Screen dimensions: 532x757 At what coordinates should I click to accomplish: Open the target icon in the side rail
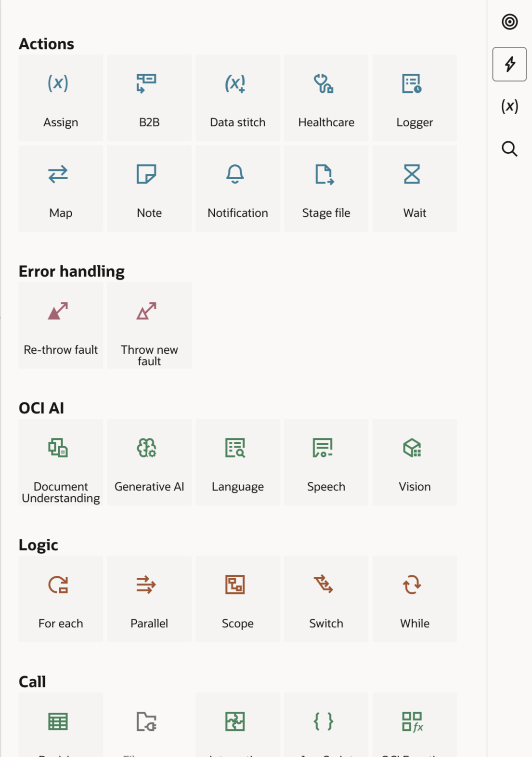pos(509,22)
